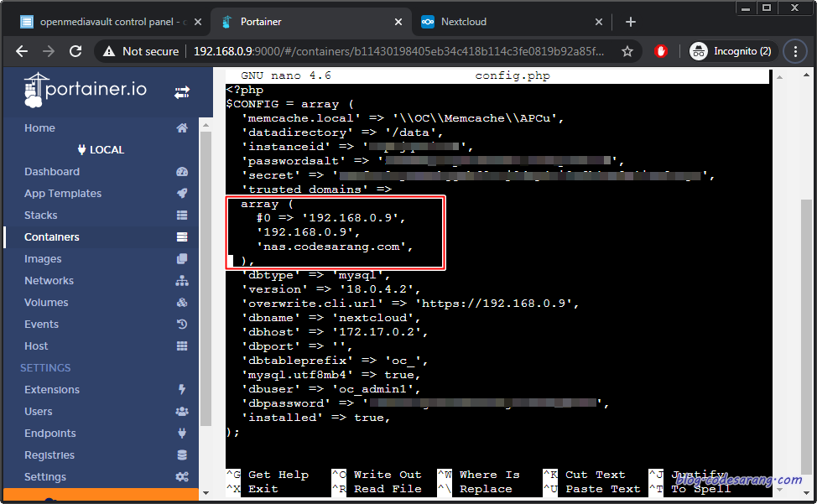Click the '^X Exit' nano shortcut
This screenshot has height=504, width=817.
[252, 489]
